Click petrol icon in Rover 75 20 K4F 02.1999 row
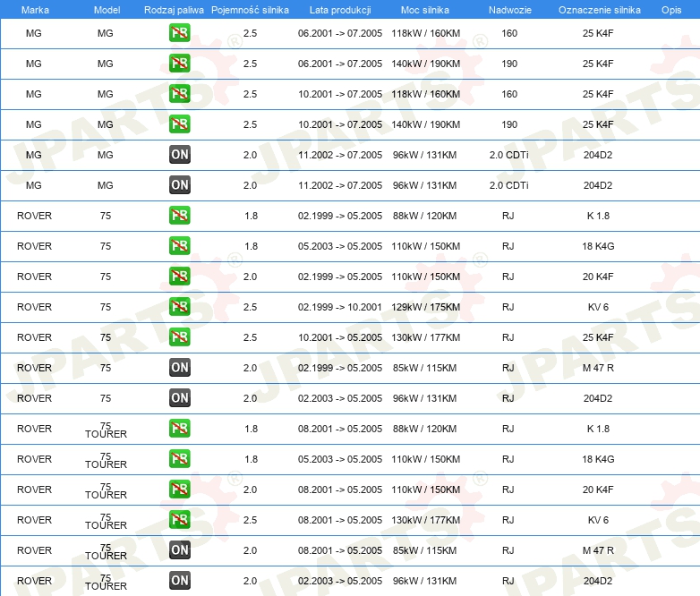The image size is (700, 596). point(179,277)
